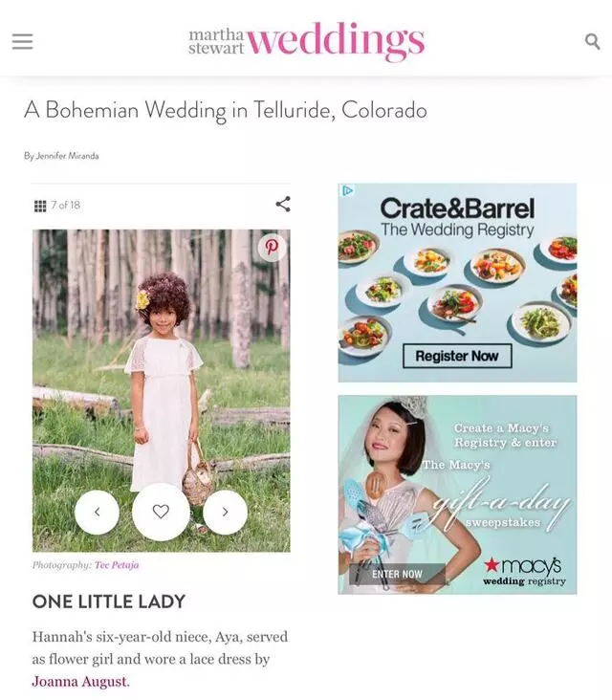Open the Tec Petaja photography link

tap(117, 565)
